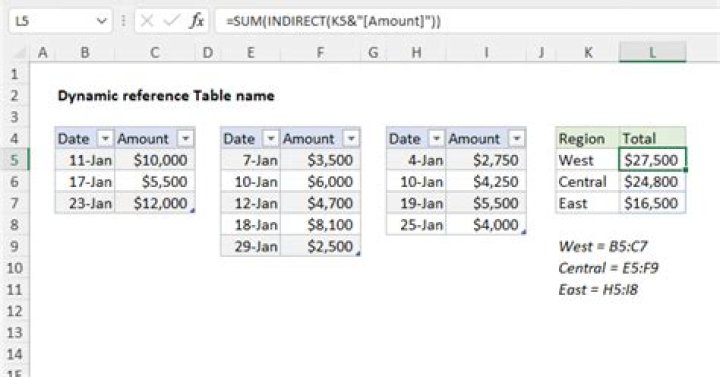Select the $27,500 total cell
Screen dimensions: 720x377
click(x=652, y=160)
